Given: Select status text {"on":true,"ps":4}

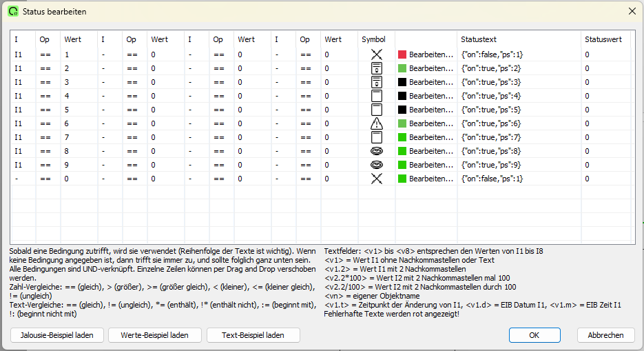Looking at the screenshot, I should (x=491, y=96).
